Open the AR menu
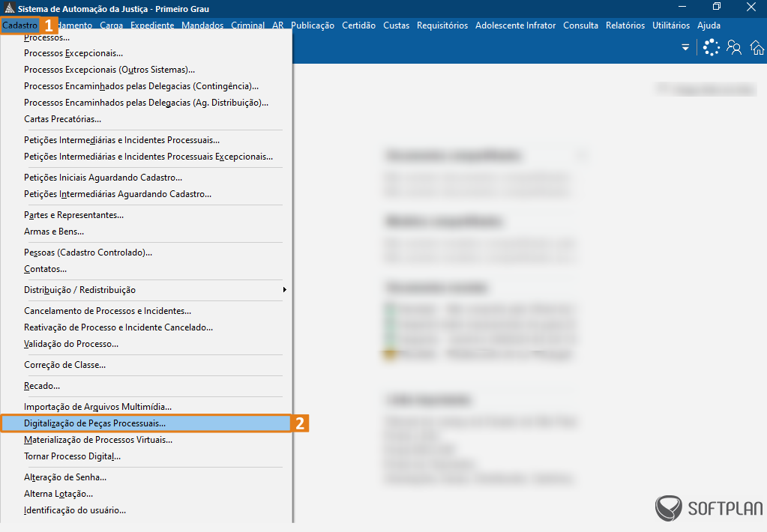This screenshot has width=767, height=532. pos(278,25)
